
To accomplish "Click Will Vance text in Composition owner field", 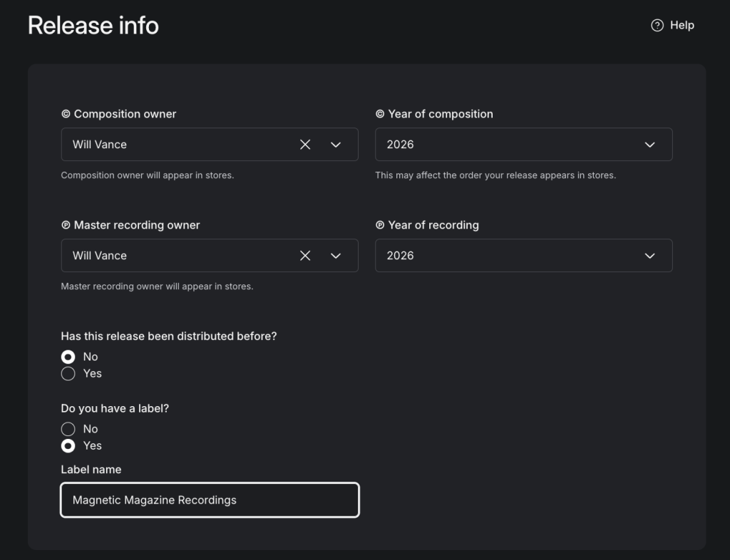I will (100, 145).
